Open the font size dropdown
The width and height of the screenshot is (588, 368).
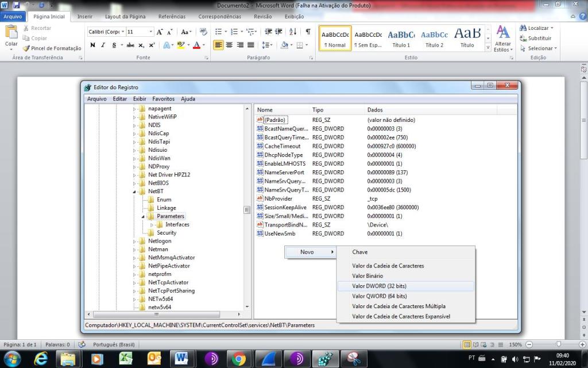[x=151, y=32]
